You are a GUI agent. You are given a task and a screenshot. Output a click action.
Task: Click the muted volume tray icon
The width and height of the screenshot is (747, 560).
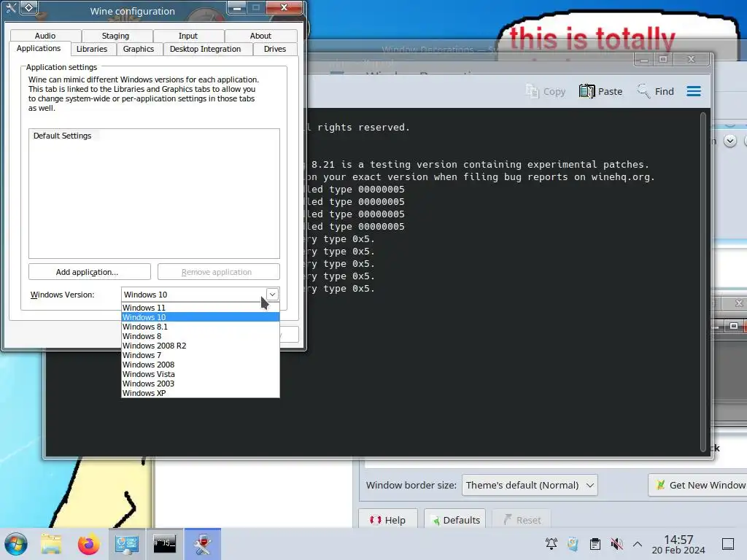tap(616, 544)
